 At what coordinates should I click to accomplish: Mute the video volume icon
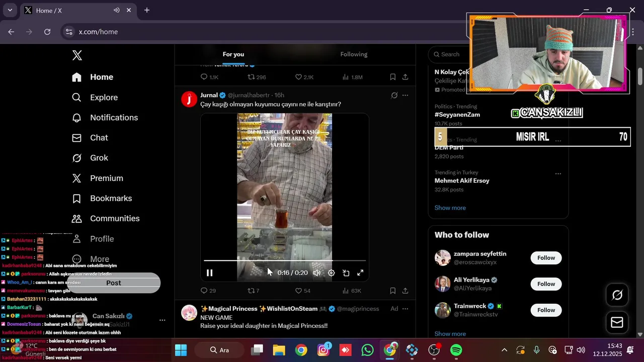point(316,273)
